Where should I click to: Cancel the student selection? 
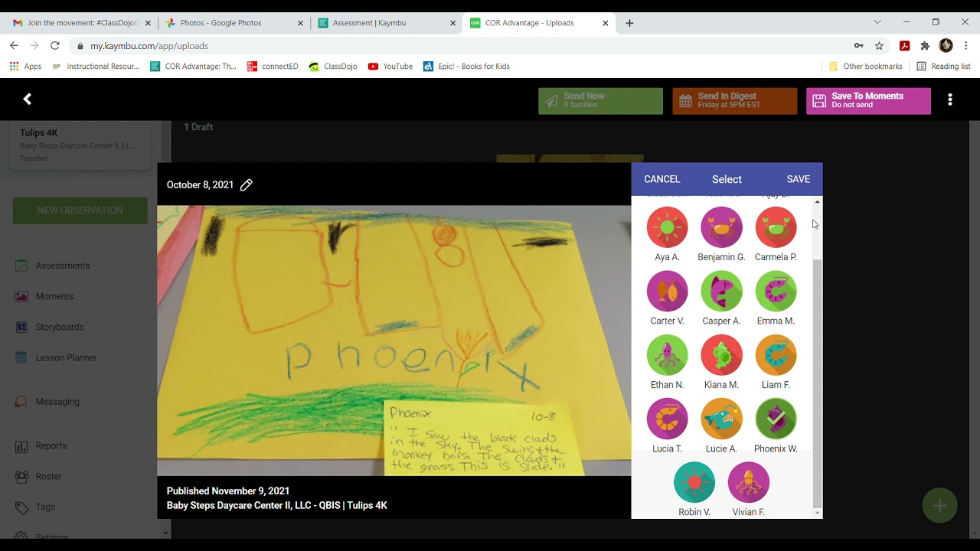pos(661,179)
